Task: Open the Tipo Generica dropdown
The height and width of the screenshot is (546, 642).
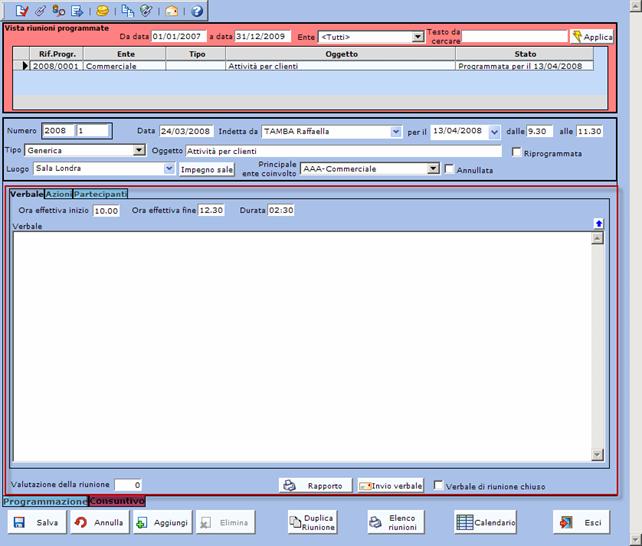Action: pos(139,151)
